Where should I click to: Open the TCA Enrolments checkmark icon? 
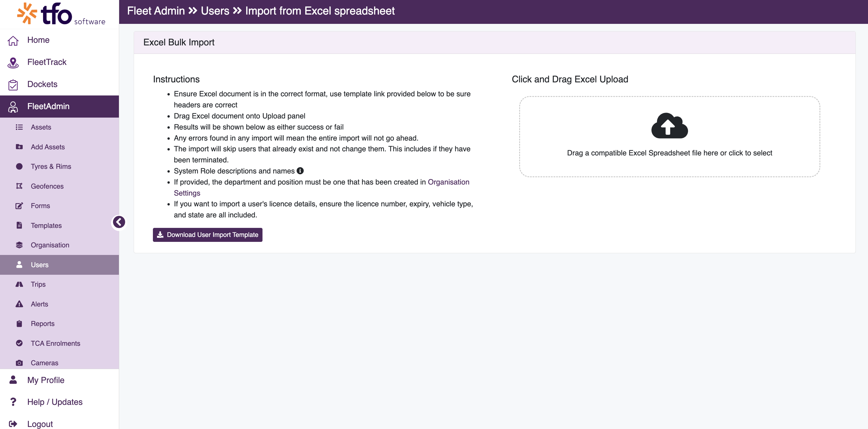pyautogui.click(x=19, y=343)
